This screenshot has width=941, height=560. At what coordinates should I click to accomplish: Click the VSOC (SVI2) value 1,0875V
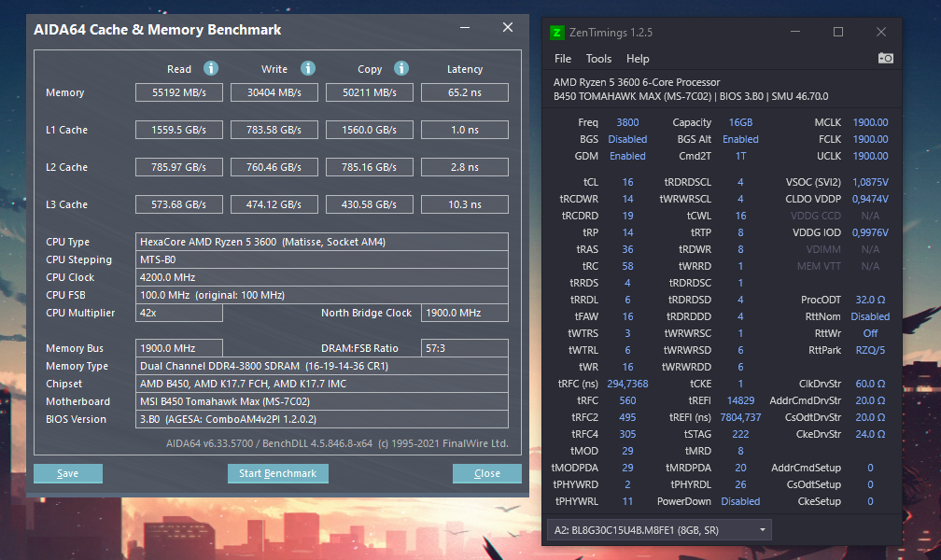click(870, 182)
